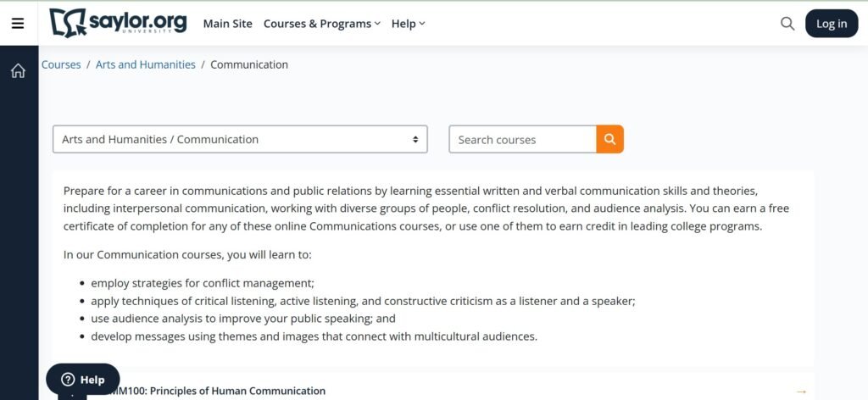Open the floating Help widget
Viewport: 868px width, 400px height.
click(x=83, y=380)
